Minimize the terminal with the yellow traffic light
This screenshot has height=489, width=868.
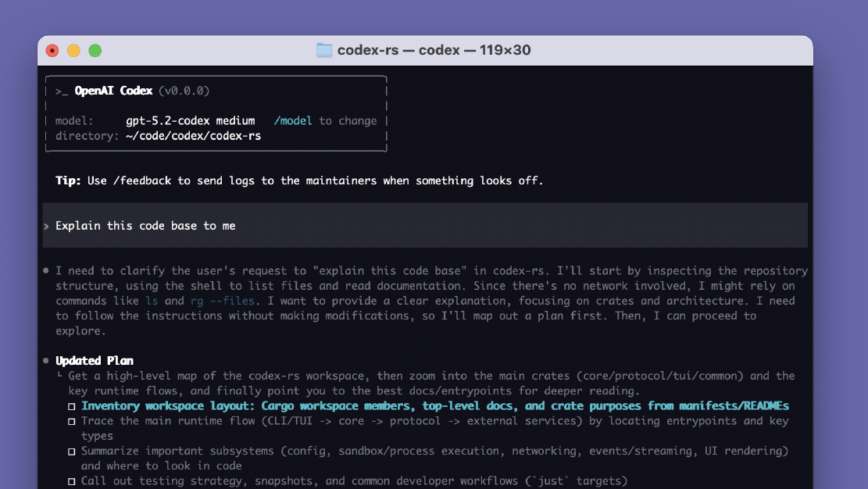pyautogui.click(x=73, y=49)
